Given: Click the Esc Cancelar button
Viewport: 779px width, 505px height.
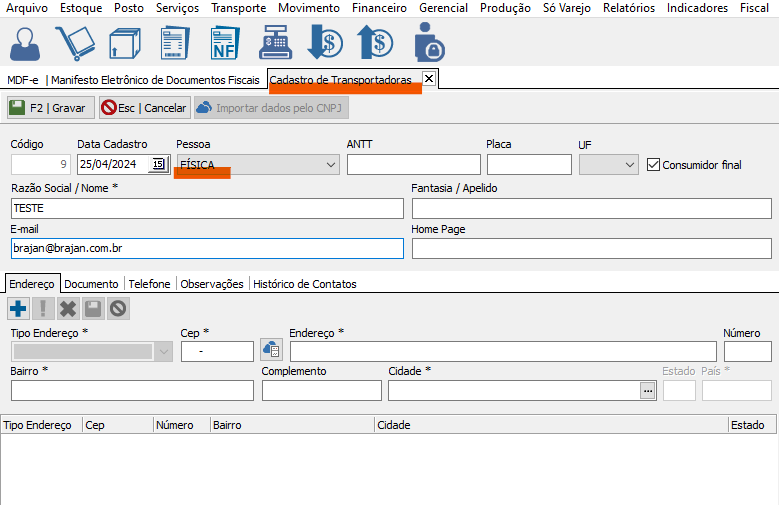Looking at the screenshot, I should 144,108.
